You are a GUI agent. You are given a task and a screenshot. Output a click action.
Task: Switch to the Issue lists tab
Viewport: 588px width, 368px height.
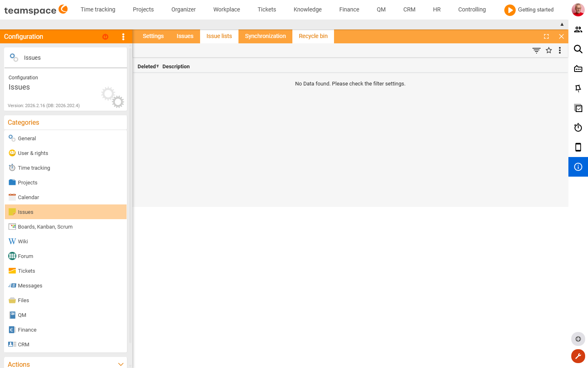coord(219,36)
